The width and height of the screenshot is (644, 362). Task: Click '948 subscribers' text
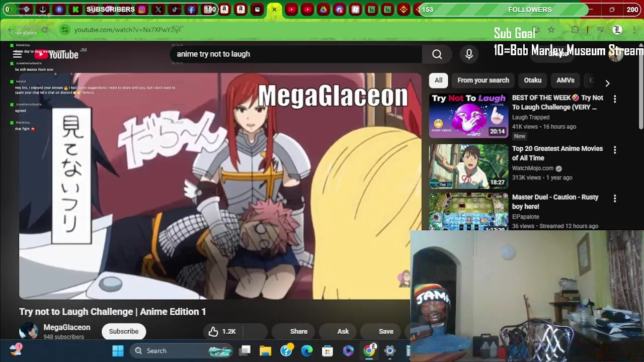point(63,337)
